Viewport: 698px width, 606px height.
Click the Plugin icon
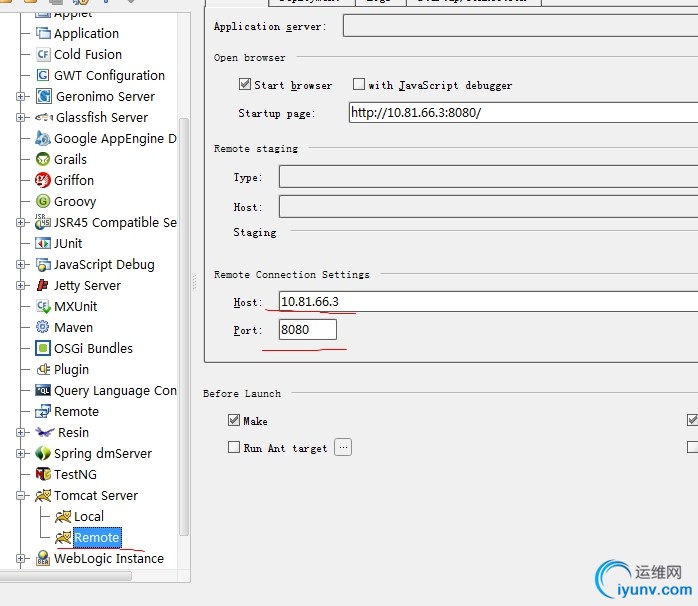43,369
